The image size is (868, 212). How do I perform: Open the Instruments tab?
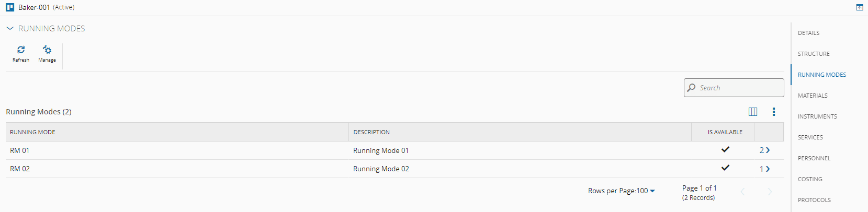(817, 116)
